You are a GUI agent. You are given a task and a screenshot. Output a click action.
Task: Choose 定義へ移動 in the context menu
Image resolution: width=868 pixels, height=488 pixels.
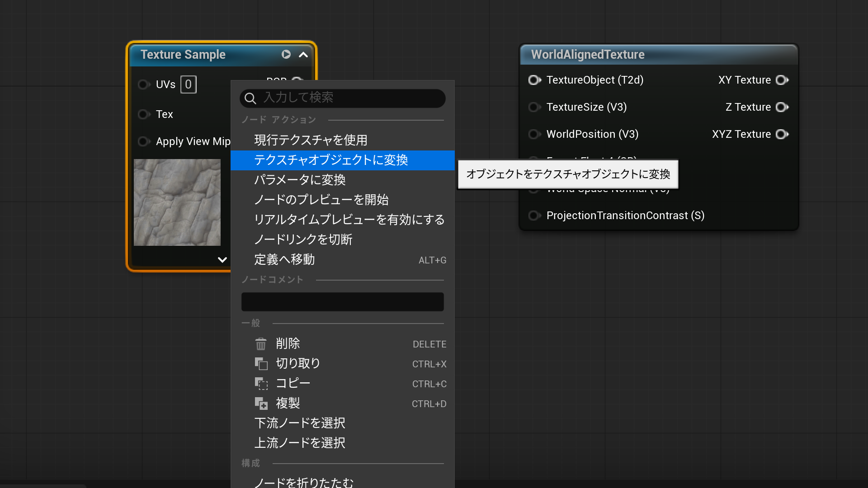pos(284,259)
